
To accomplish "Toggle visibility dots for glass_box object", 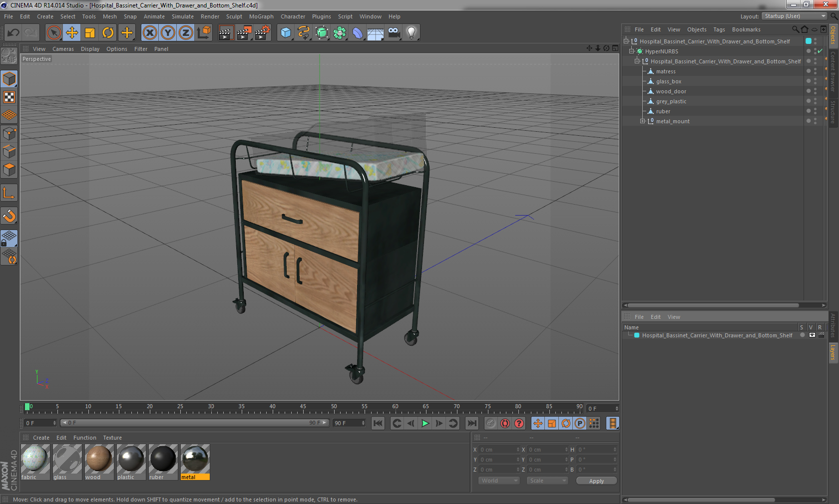I will pos(816,81).
